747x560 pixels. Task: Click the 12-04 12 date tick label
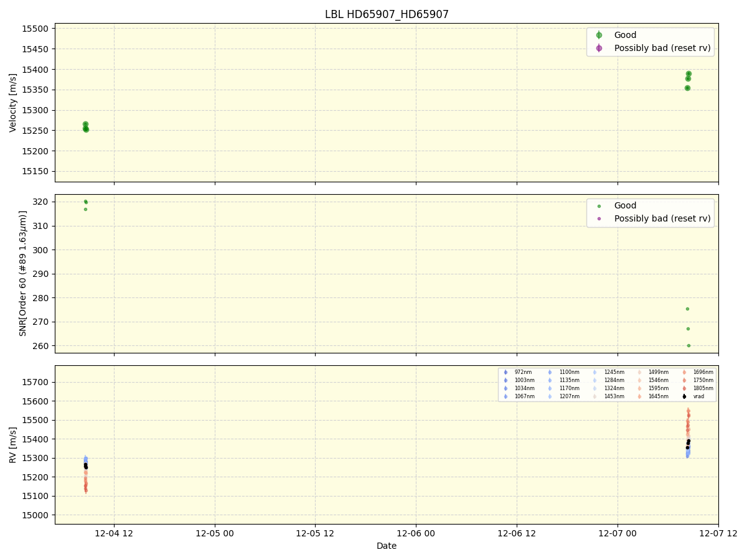(114, 533)
